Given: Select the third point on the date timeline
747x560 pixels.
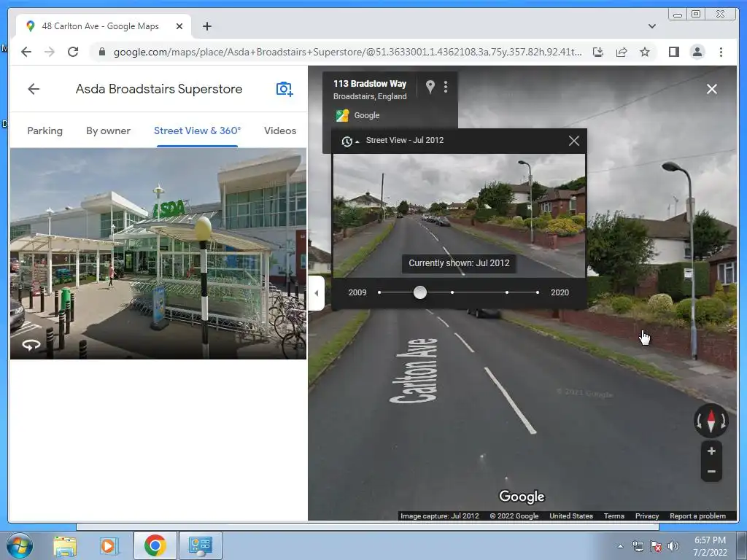Looking at the screenshot, I should pos(452,292).
